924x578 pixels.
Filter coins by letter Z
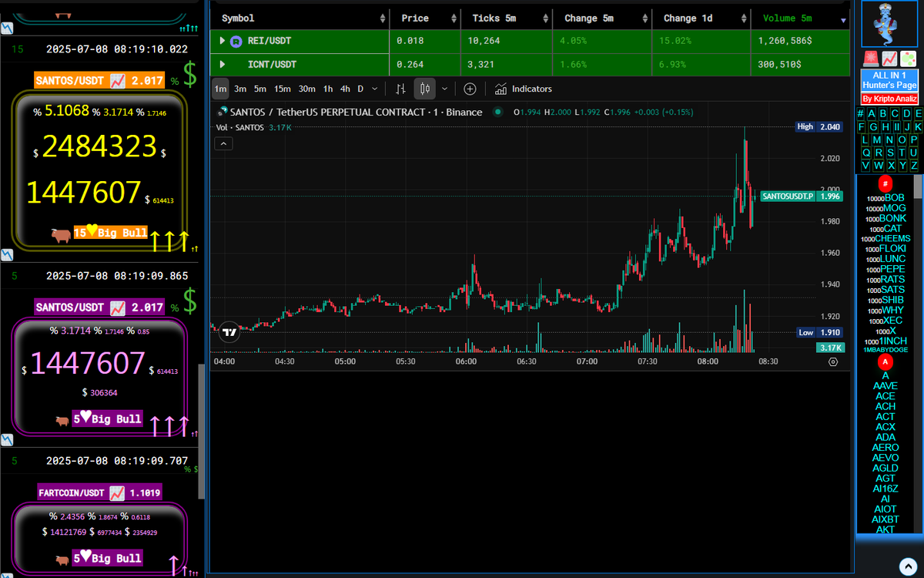(914, 166)
